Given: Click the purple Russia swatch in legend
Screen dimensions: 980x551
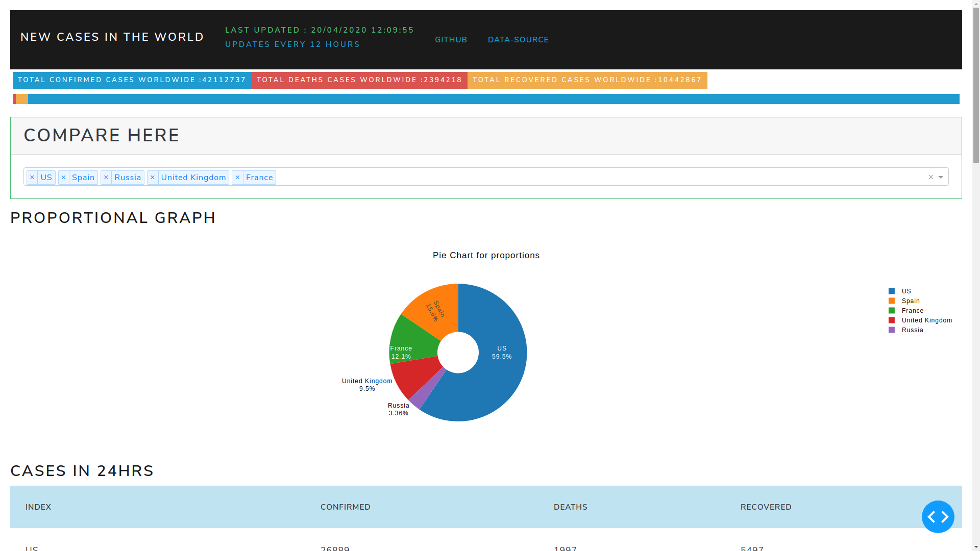Looking at the screenshot, I should [x=892, y=330].
